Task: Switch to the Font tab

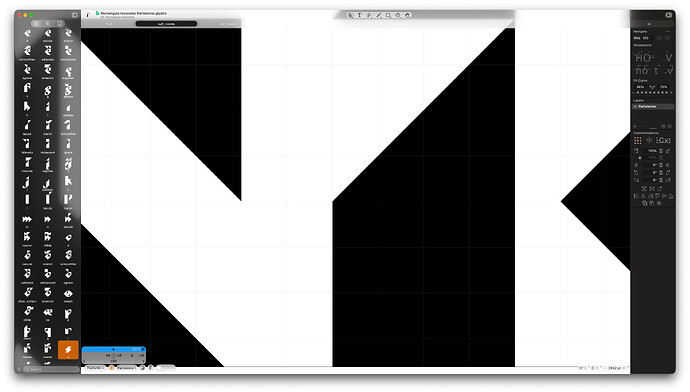Action: pyautogui.click(x=109, y=24)
